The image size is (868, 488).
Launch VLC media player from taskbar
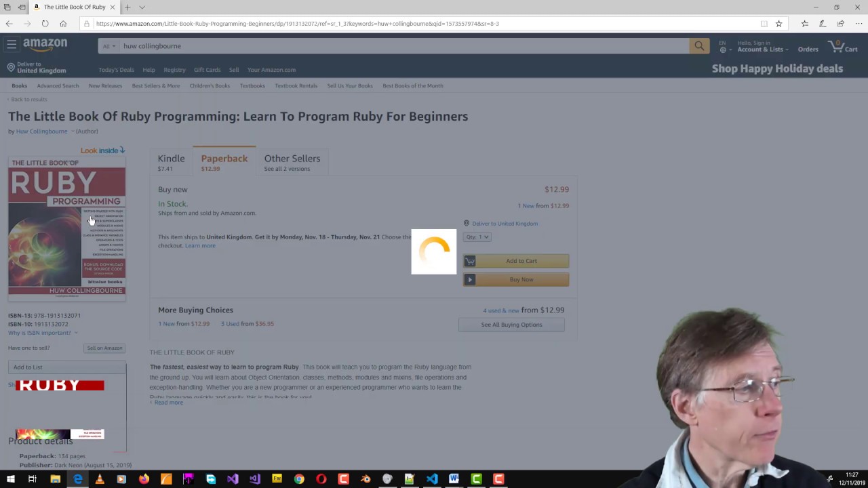(100, 479)
